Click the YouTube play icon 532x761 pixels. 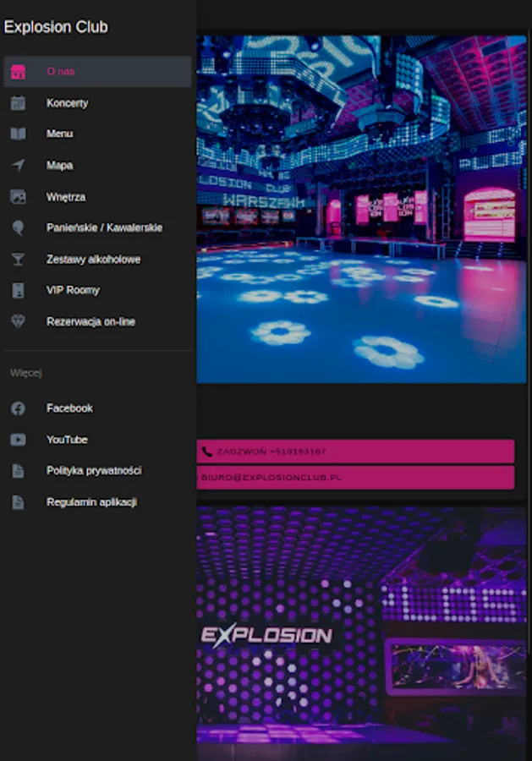(x=18, y=440)
